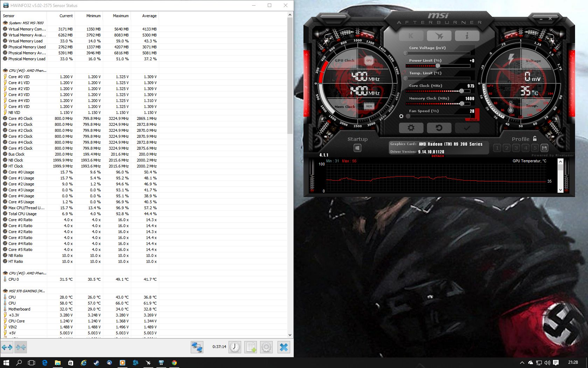Click the GPU Temperature graph area
588x368 pixels.
coord(436,178)
